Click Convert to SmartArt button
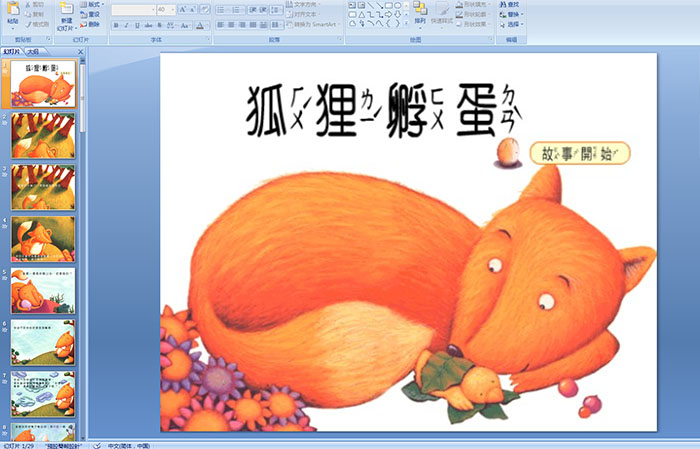The image size is (700, 449). coord(313,24)
